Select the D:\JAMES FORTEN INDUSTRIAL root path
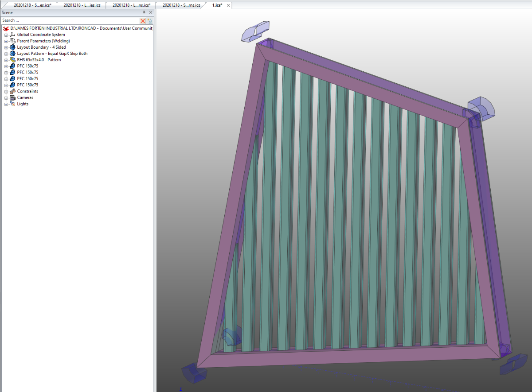The width and height of the screenshot is (532, 392). point(81,28)
